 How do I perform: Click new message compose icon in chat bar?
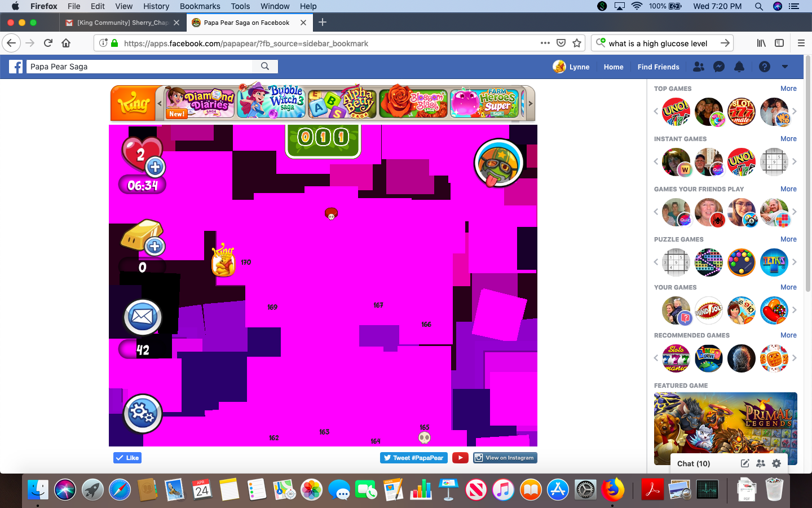pos(745,463)
